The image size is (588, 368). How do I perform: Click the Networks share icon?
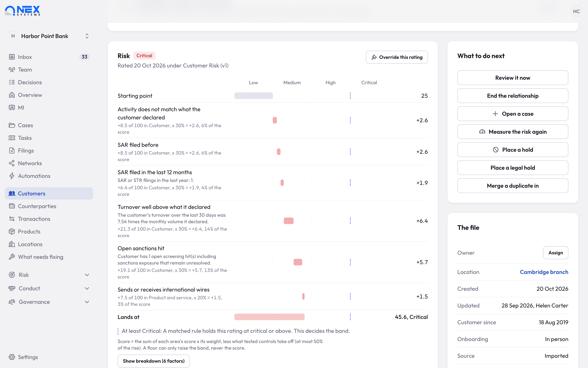(12, 163)
